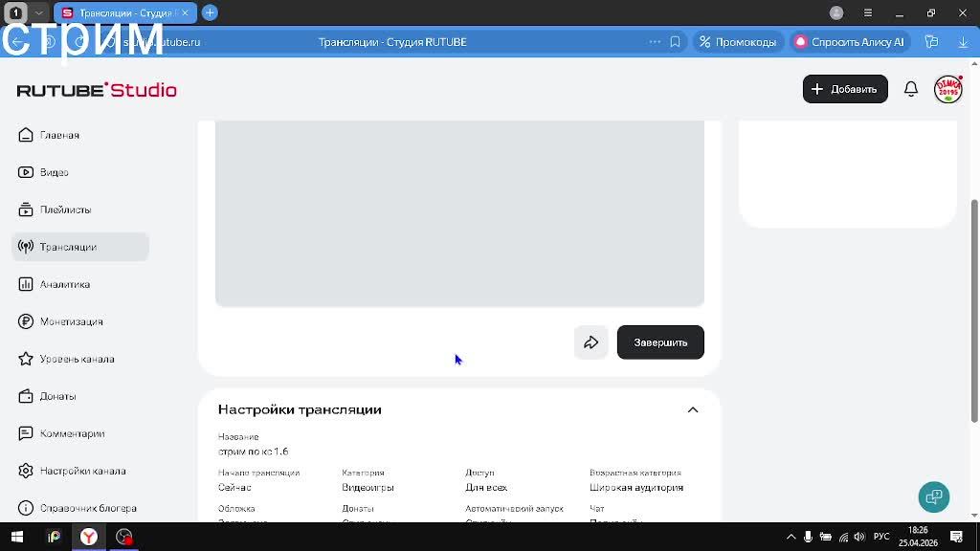This screenshot has height=551, width=980.
Task: Open a new browser tab
Action: point(210,12)
